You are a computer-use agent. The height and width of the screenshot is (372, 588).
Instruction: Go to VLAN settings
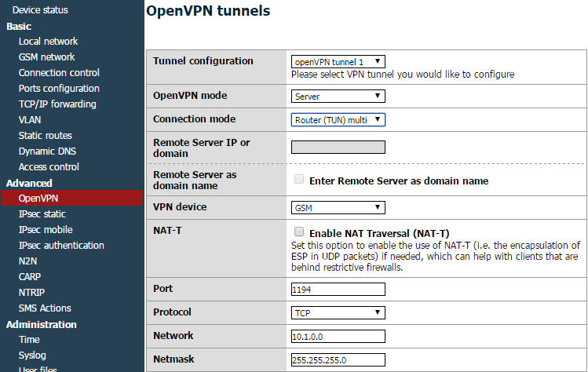point(30,120)
